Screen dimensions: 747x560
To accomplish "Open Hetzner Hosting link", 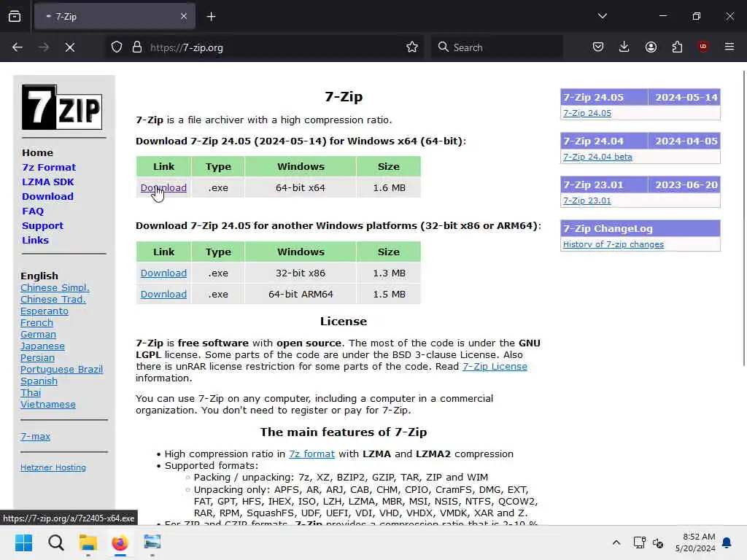I will (53, 467).
